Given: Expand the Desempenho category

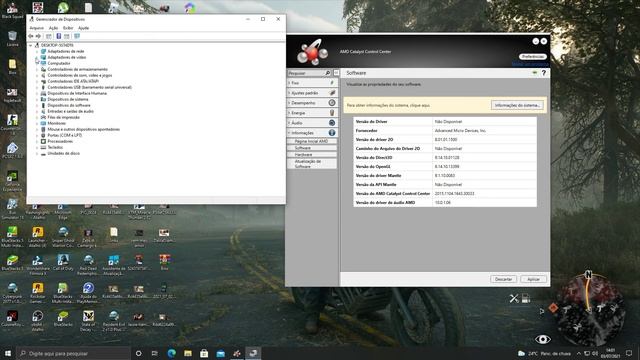Looking at the screenshot, I should coord(312,103).
